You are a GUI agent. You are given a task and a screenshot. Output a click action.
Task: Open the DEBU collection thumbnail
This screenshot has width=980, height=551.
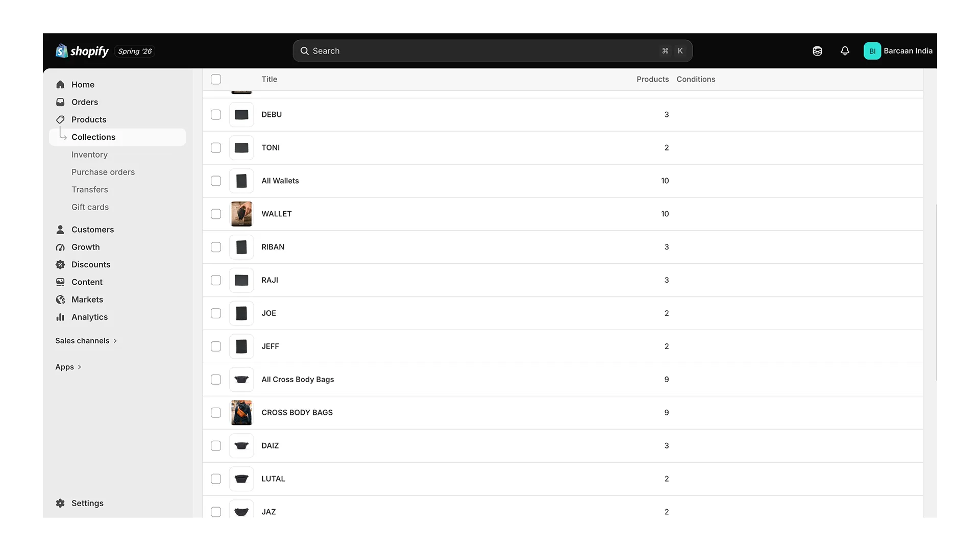pyautogui.click(x=241, y=115)
